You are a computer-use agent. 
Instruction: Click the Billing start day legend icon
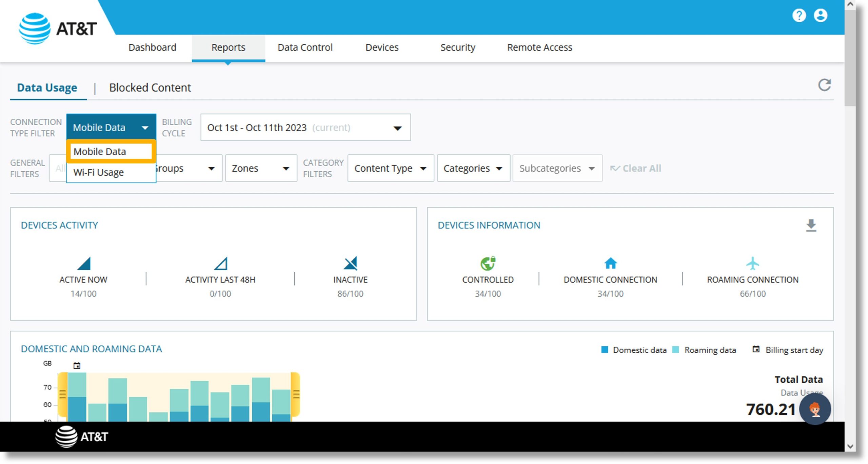tap(756, 349)
